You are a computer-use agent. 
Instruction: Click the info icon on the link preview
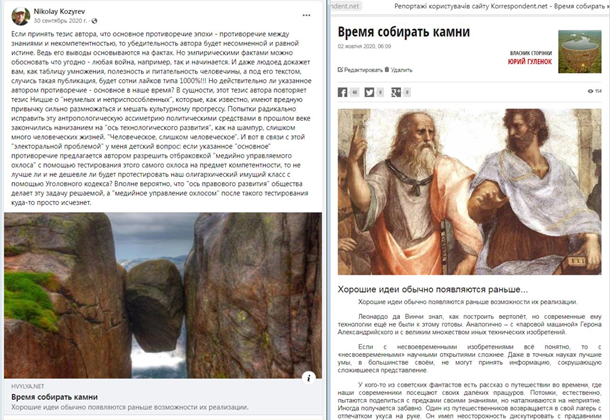coord(309,375)
